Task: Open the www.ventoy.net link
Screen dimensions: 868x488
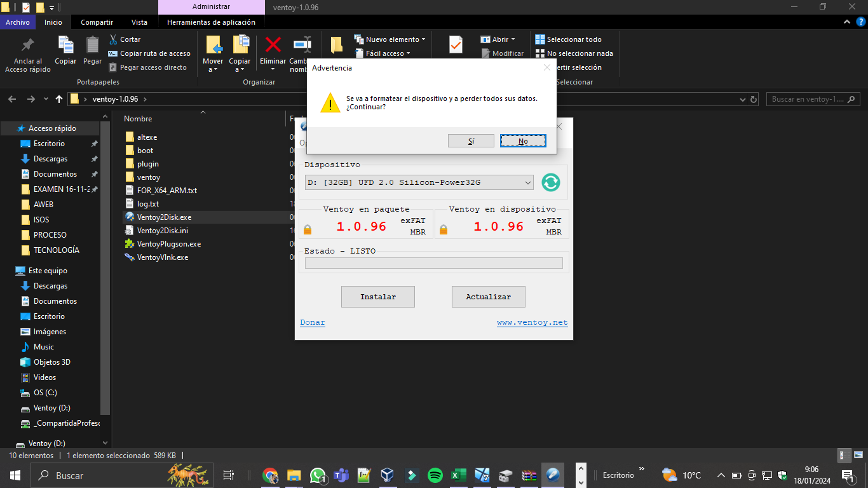Action: coord(532,323)
